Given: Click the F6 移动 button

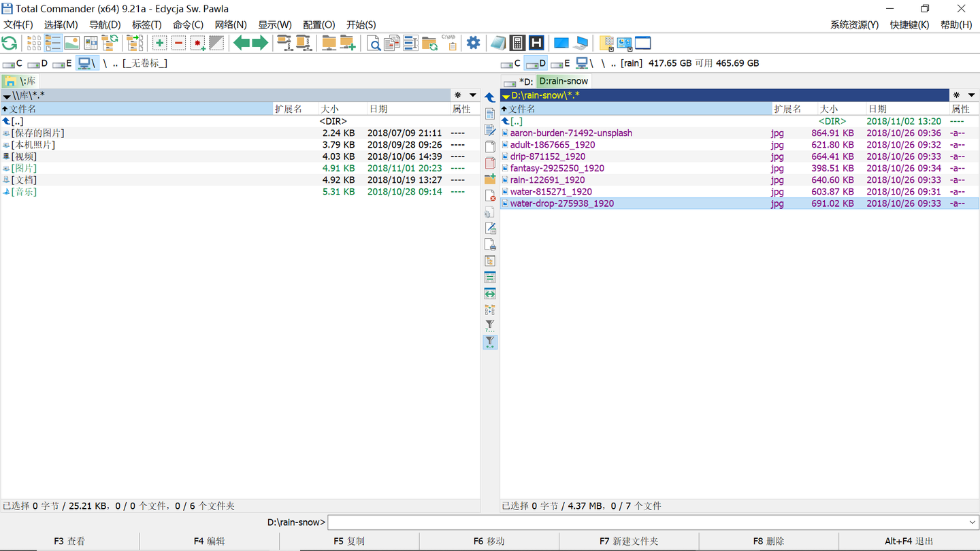Looking at the screenshot, I should tap(489, 541).
